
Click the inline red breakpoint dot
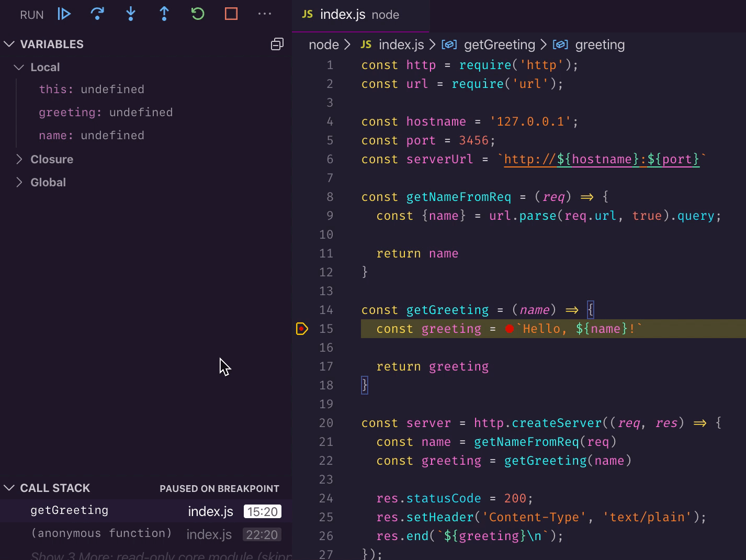click(x=510, y=329)
